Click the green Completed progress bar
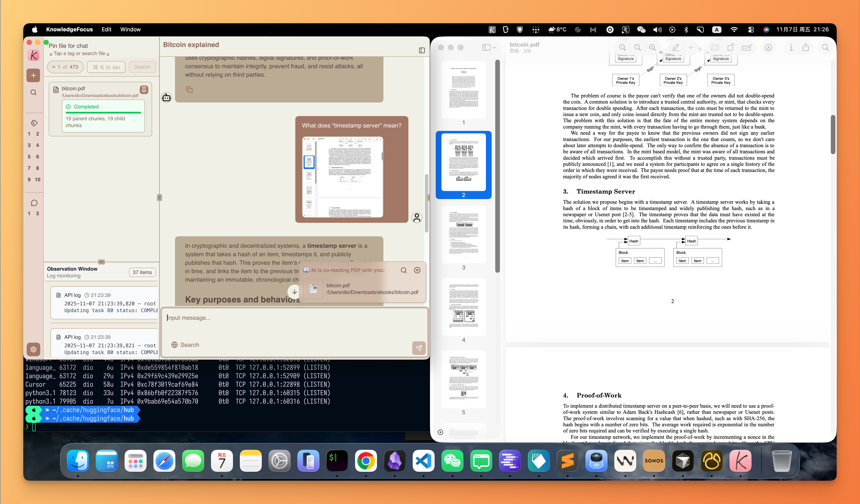The width and height of the screenshot is (860, 504). (x=103, y=113)
